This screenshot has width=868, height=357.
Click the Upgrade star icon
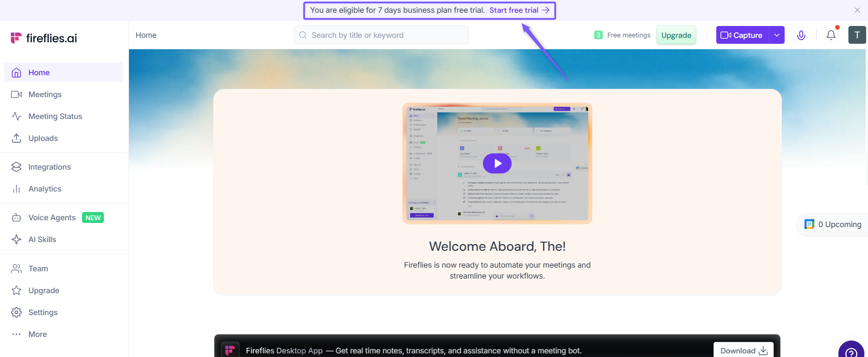(16, 290)
